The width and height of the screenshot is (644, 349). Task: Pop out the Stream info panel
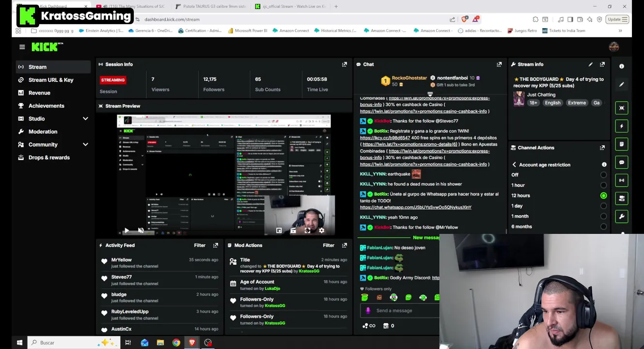coord(602,64)
